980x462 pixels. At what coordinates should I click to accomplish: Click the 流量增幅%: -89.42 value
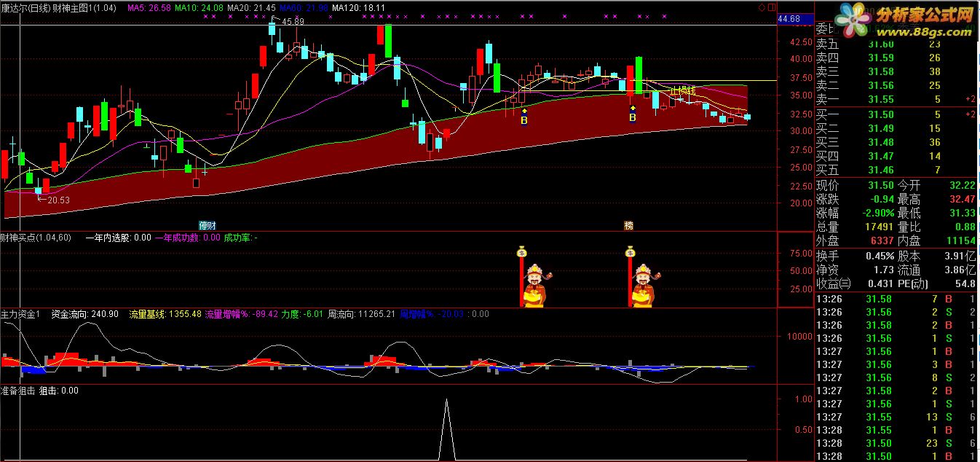coord(242,314)
